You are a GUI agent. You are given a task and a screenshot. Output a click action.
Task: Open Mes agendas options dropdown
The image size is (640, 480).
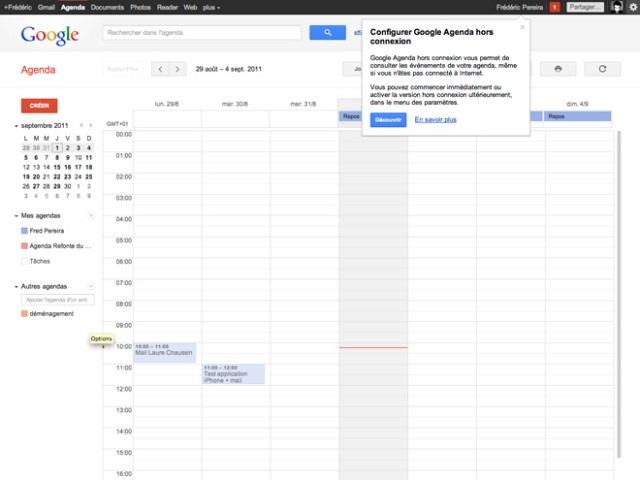pyautogui.click(x=91, y=216)
